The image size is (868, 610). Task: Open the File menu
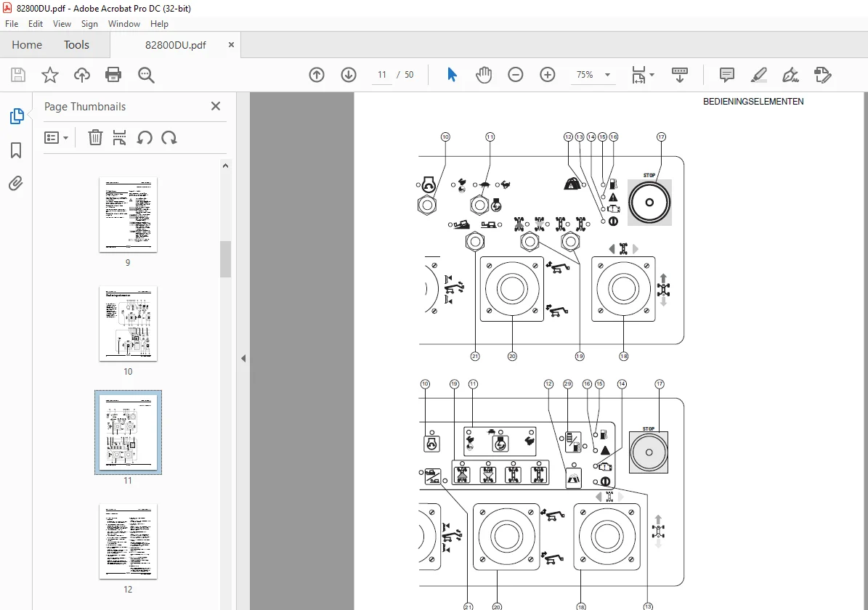[x=12, y=24]
